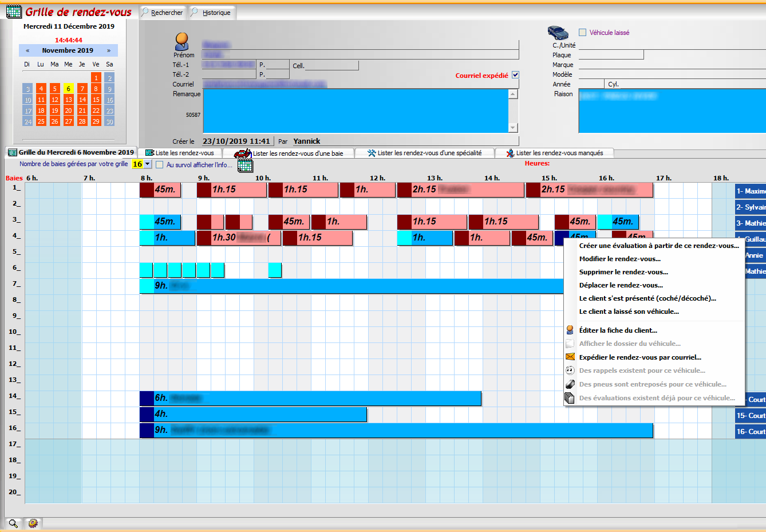Open the number of bays dropdown showing 16
This screenshot has width=766, height=532.
(x=148, y=164)
